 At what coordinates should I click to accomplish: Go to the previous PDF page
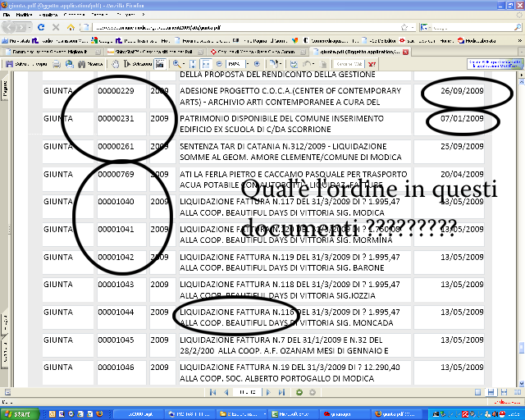(x=226, y=392)
